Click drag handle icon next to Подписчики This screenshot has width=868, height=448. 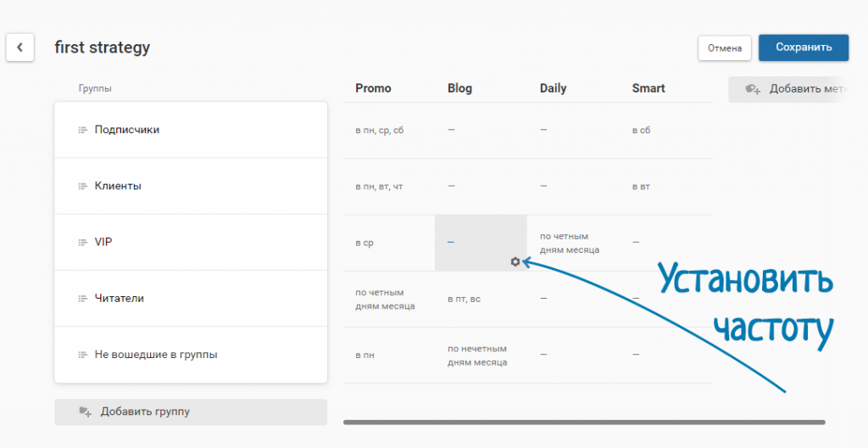[x=82, y=130]
